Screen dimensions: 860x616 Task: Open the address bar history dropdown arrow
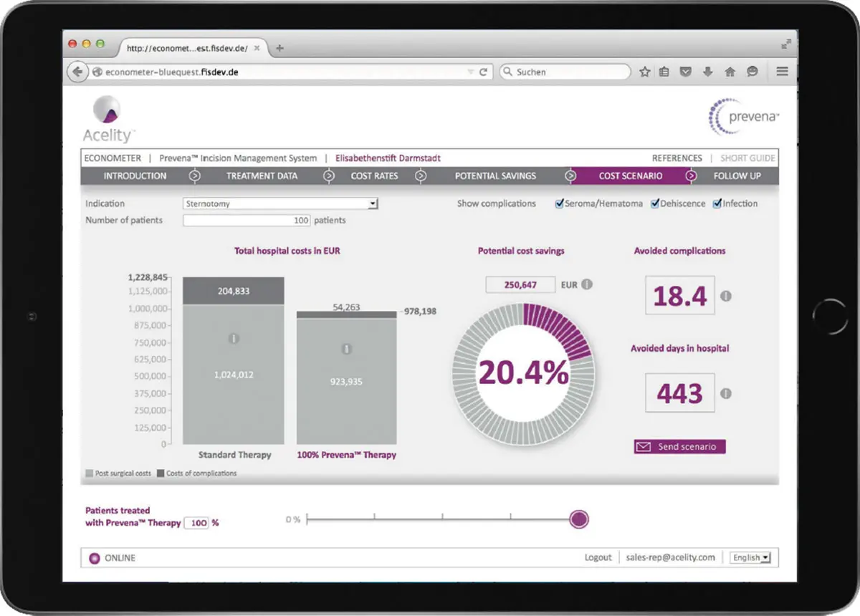(470, 72)
